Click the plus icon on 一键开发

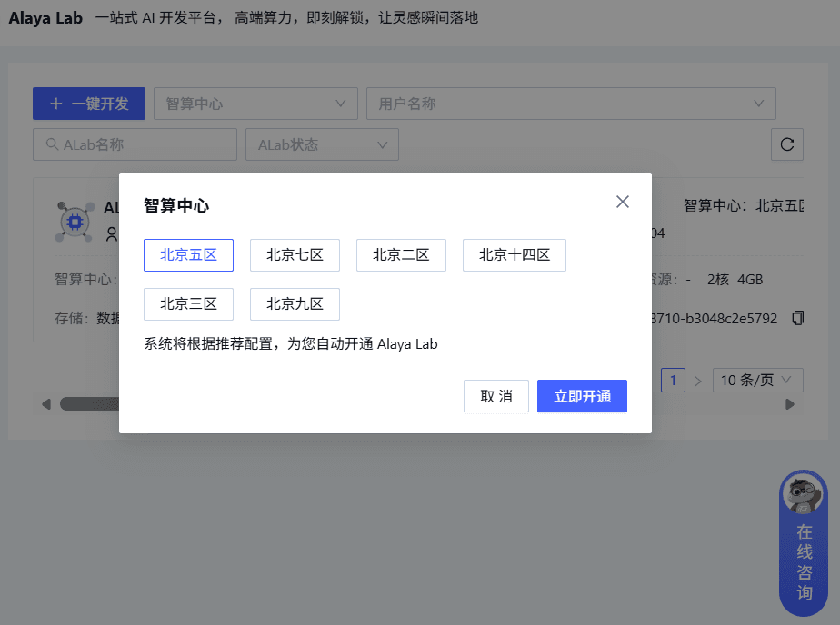pyautogui.click(x=56, y=104)
